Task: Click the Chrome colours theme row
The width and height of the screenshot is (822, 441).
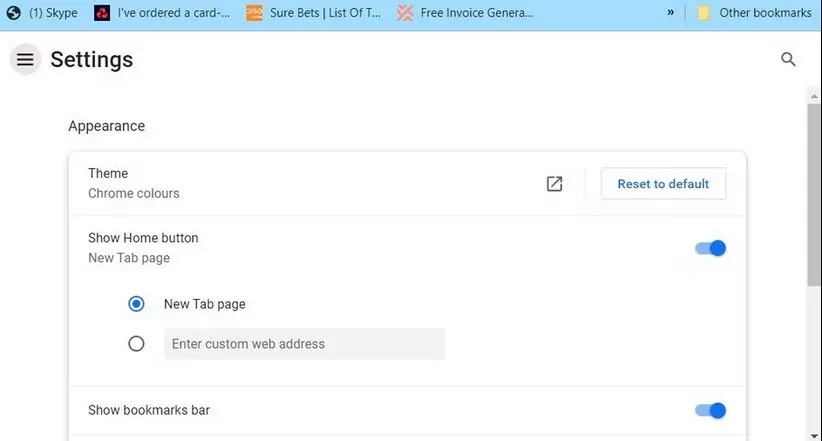Action: (300, 183)
